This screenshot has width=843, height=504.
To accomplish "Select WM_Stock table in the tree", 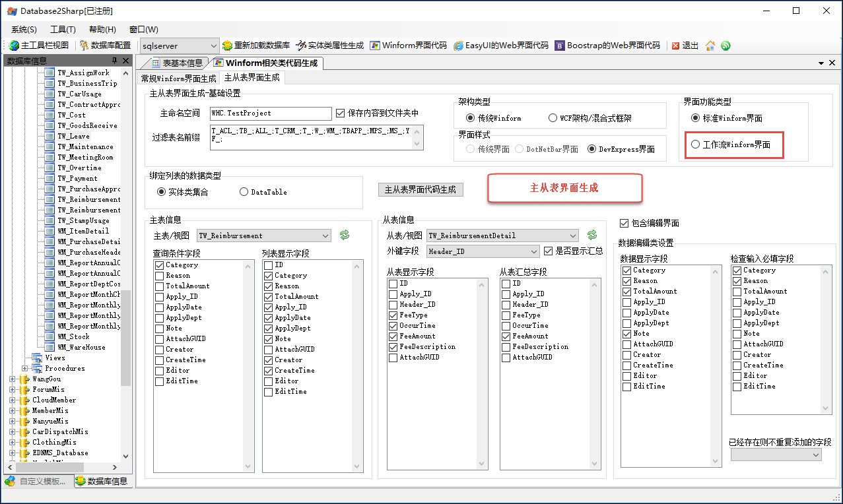I will pyautogui.click(x=73, y=336).
